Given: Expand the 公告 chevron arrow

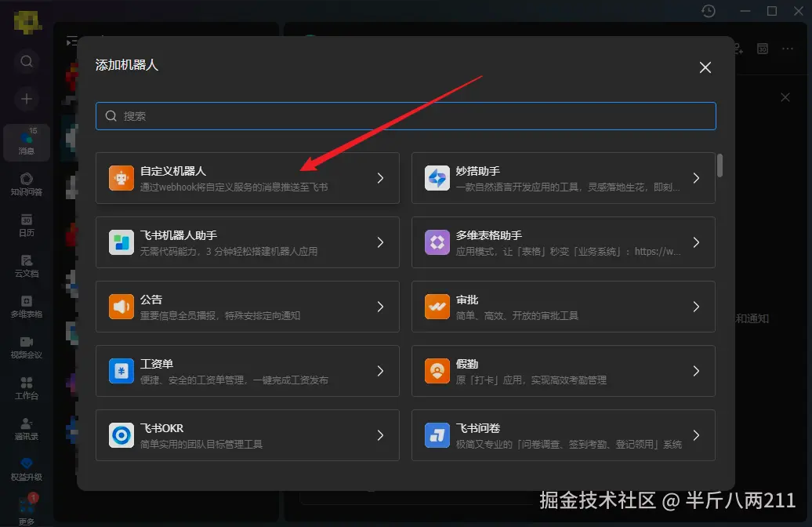Looking at the screenshot, I should [380, 307].
